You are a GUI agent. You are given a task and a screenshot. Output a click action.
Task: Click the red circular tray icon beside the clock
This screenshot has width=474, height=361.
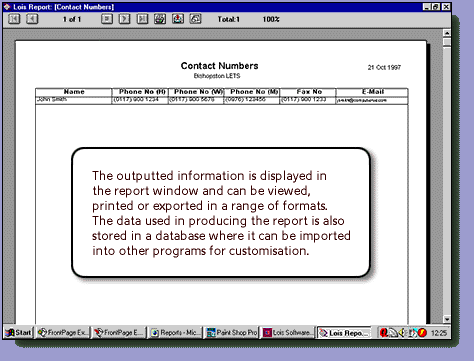422,333
